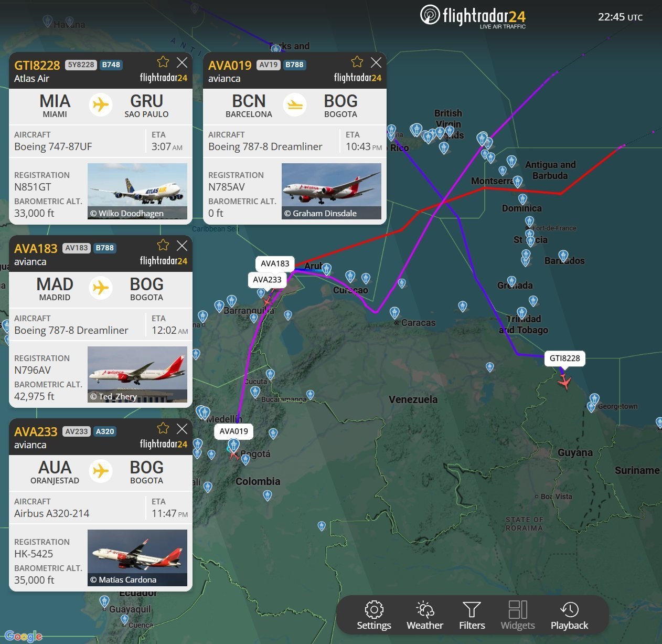Click the Caracas airport pin marker

[394, 313]
